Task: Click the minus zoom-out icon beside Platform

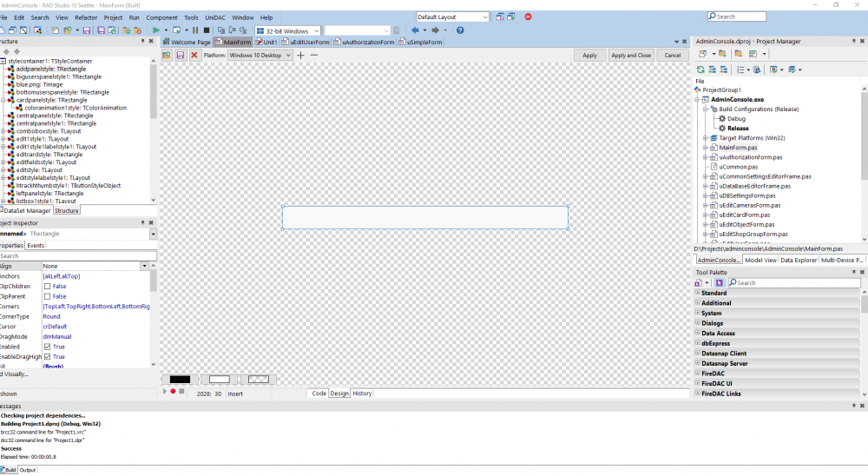Action: point(314,56)
